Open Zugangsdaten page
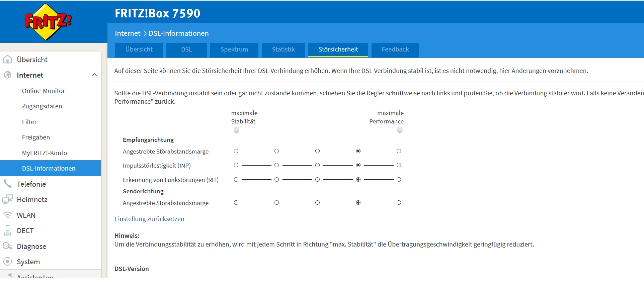This screenshot has height=289, width=644. click(42, 106)
